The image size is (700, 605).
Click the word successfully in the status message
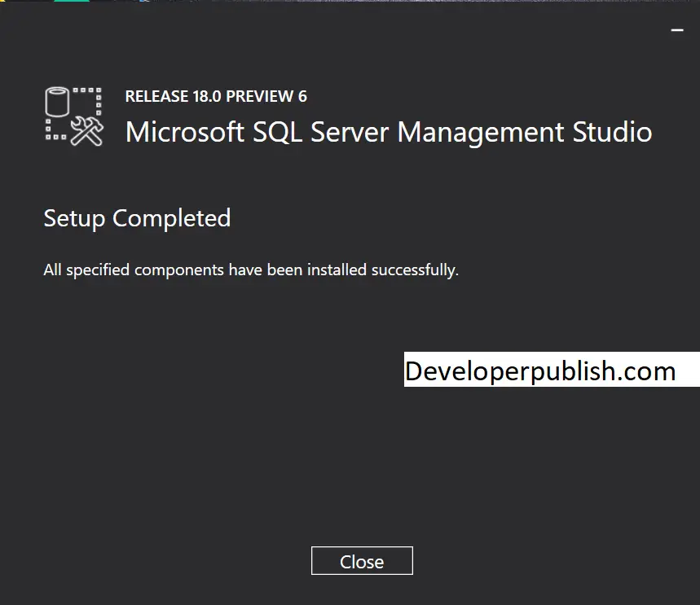tap(415, 270)
